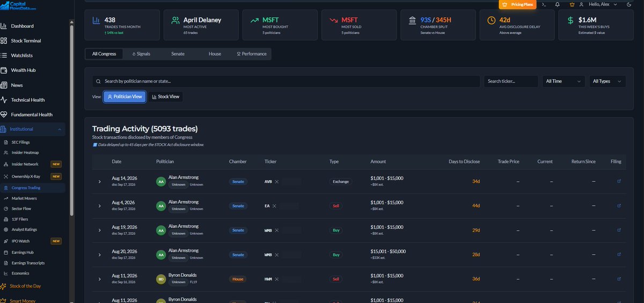This screenshot has width=644, height=303.
Task: Open the filing link for the Aug 20 WMB buy
Action: tap(619, 255)
